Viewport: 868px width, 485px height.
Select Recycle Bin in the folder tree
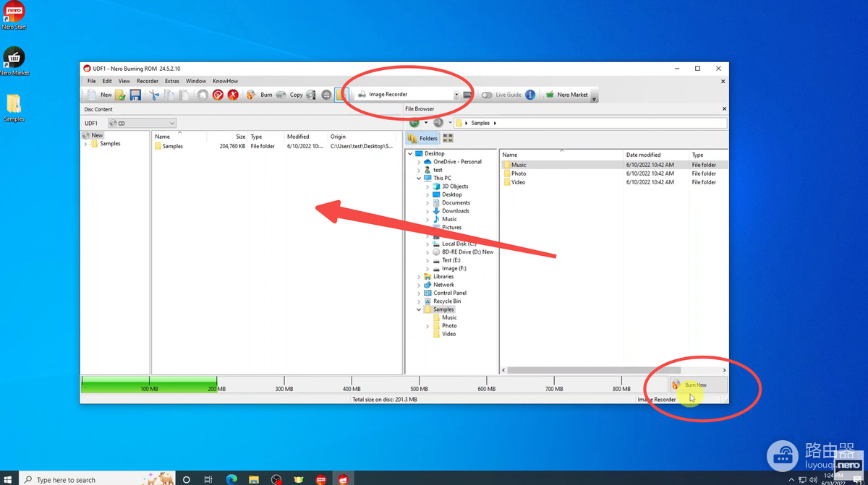(x=446, y=301)
